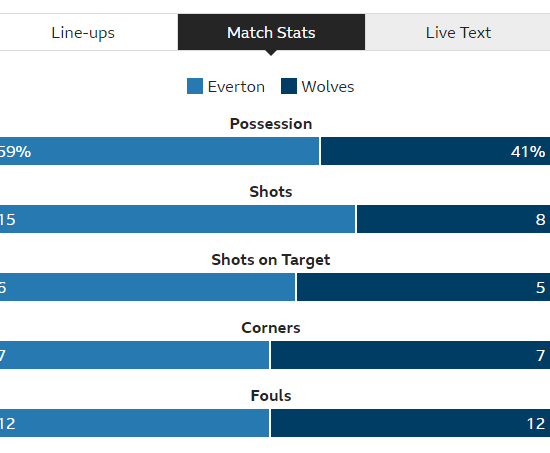Click the Shots heading

271,192
